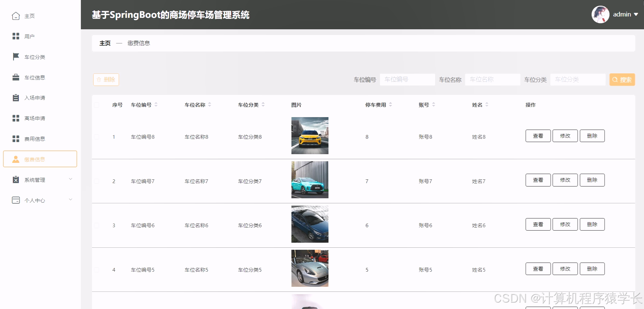Click the grid icon for 离场申请
644x309 pixels.
click(x=16, y=118)
